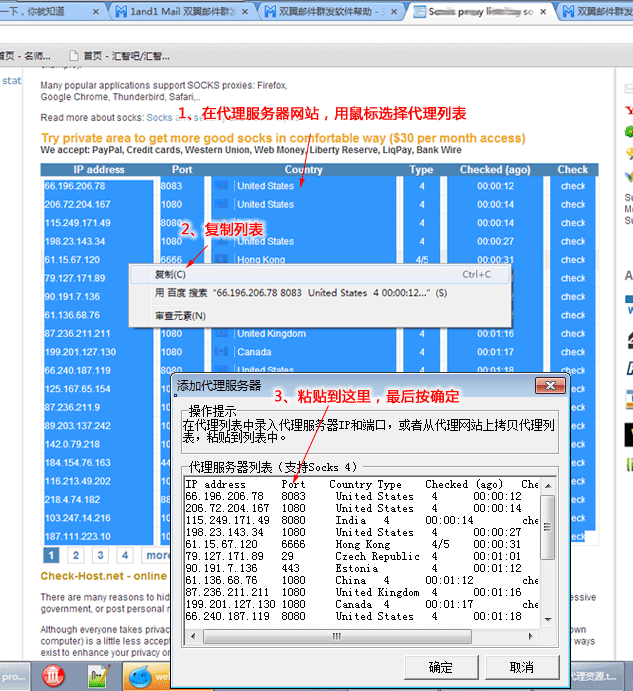Click United States flag icon in first row
Viewport: 633px width, 691px height.
[221, 186]
